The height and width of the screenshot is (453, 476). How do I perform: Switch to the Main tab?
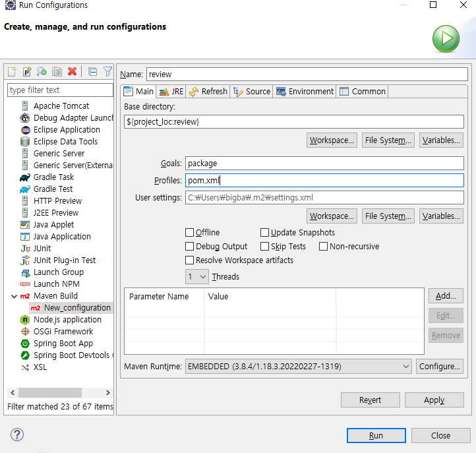point(138,92)
